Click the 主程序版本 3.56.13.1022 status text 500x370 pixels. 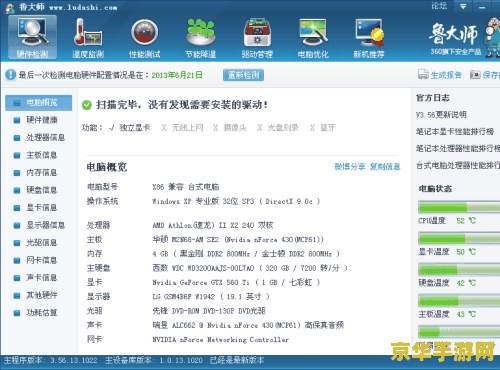click(x=50, y=360)
